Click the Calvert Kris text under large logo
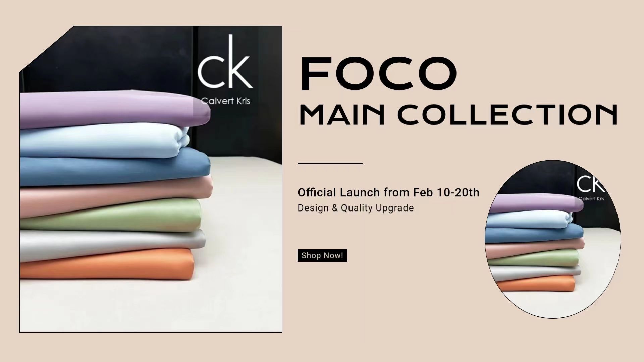Screen dimensions: 644x362 (x=225, y=101)
